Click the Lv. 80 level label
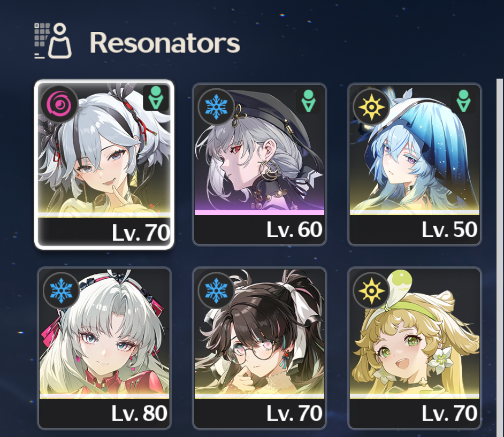The width and height of the screenshot is (504, 437). 139,413
